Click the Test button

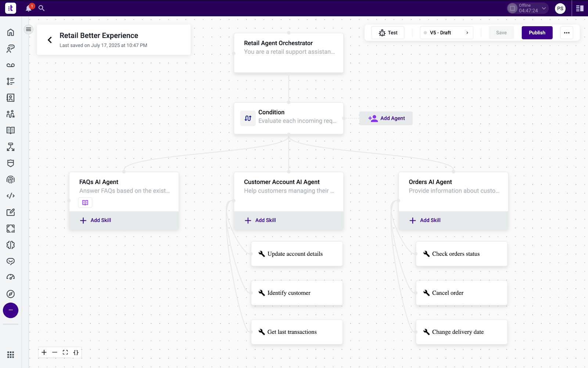coord(388,33)
